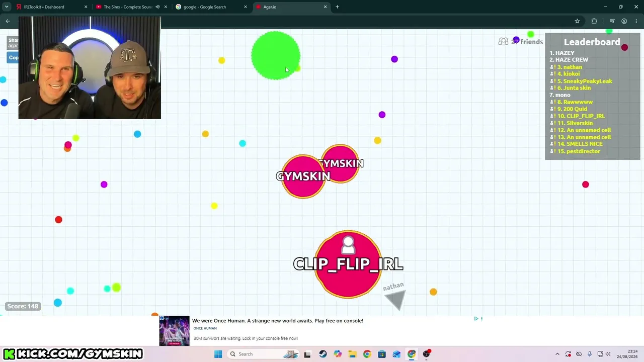Screen dimensions: 644x362
Task: Click leaderboard entry "7. mono"
Action: [x=560, y=95]
